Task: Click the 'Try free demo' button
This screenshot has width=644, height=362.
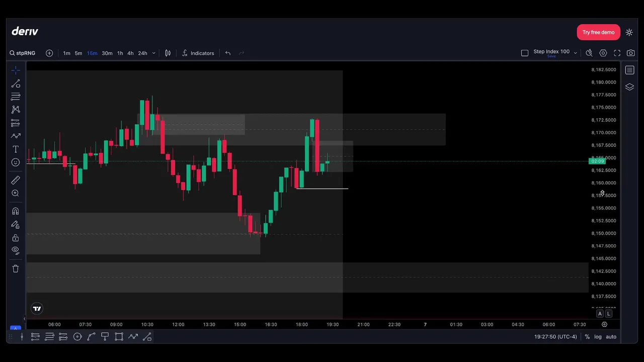Action: [x=599, y=32]
